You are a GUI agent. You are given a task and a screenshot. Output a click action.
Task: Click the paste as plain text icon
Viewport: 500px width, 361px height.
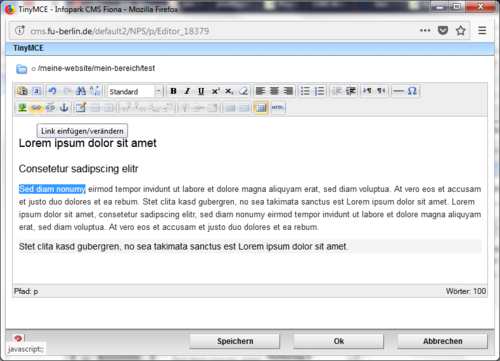(22, 91)
